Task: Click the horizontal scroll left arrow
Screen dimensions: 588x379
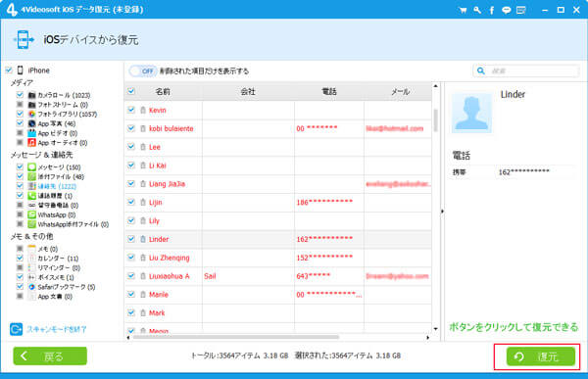Action: pyautogui.click(x=128, y=338)
